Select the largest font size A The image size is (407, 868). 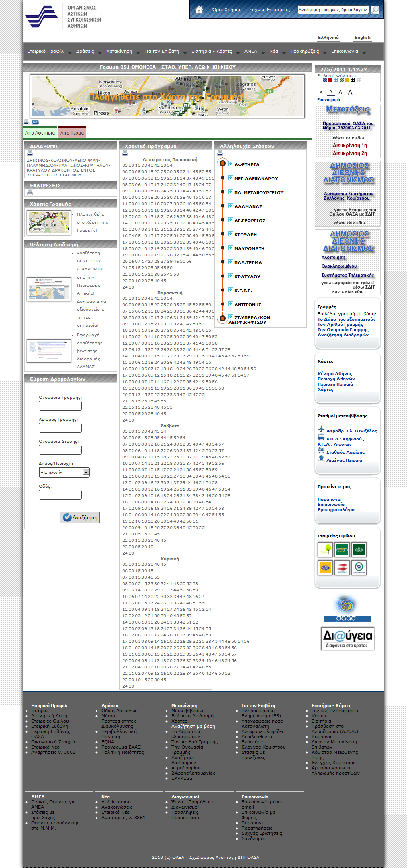tap(350, 92)
